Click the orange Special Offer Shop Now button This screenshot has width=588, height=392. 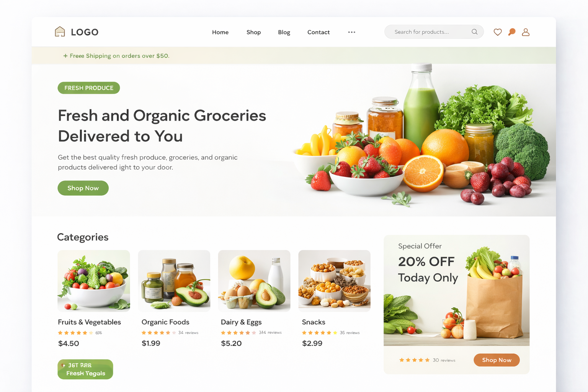pos(497,360)
